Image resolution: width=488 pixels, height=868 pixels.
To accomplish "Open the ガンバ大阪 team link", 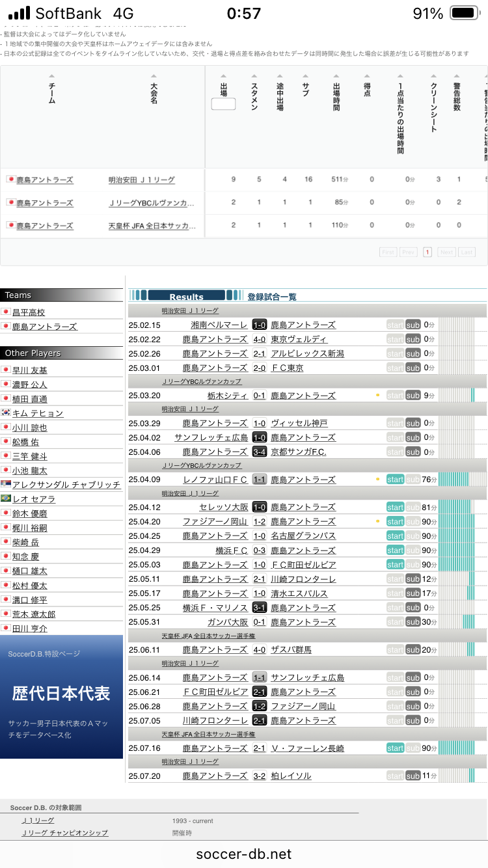I will coord(228,622).
